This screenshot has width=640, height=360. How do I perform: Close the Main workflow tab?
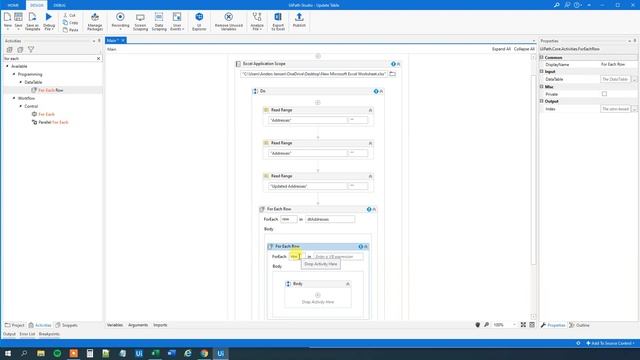coord(123,40)
